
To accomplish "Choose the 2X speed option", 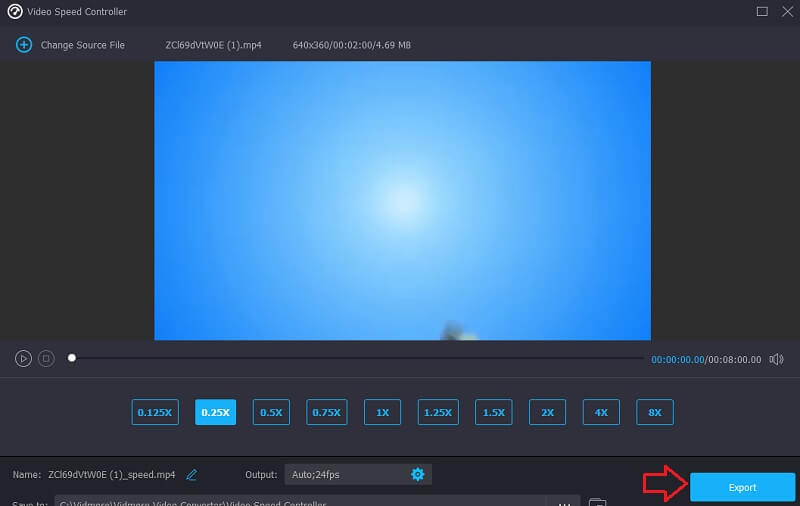I will pyautogui.click(x=548, y=412).
